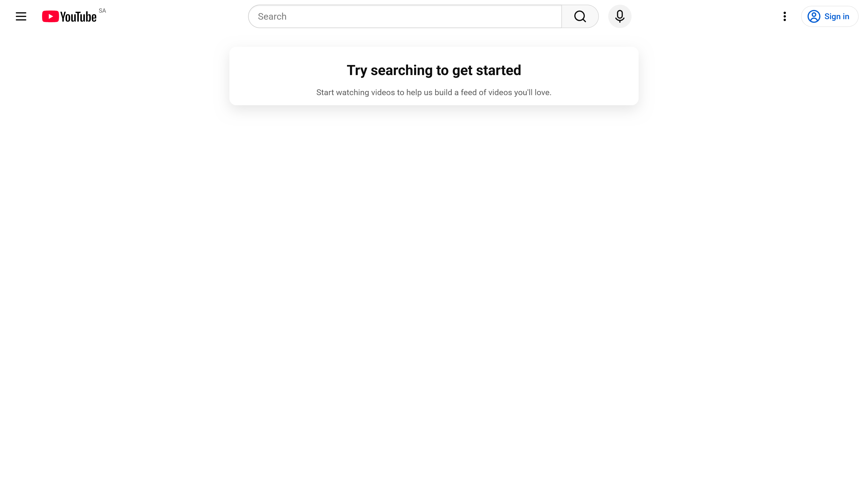Click the white get-started prompt card
Viewport: 868px width, 484px height.
(434, 76)
